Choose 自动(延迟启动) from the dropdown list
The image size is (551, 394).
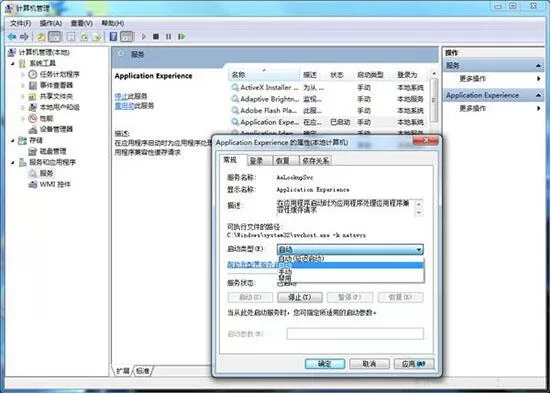351,259
